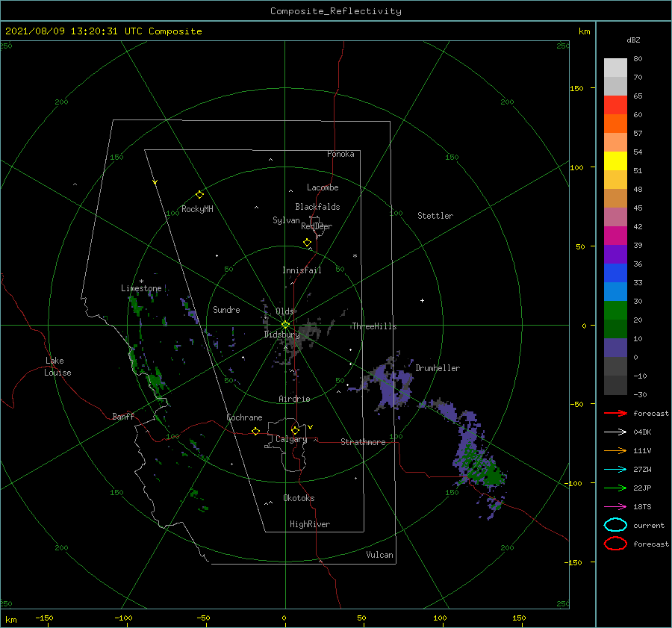Viewport: 672px width, 628px height.
Task: Click the red forecast arrow in legend
Action: click(x=615, y=413)
